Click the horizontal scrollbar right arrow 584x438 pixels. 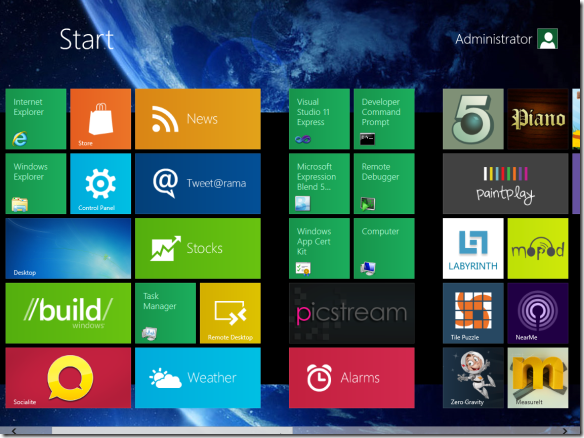565,431
